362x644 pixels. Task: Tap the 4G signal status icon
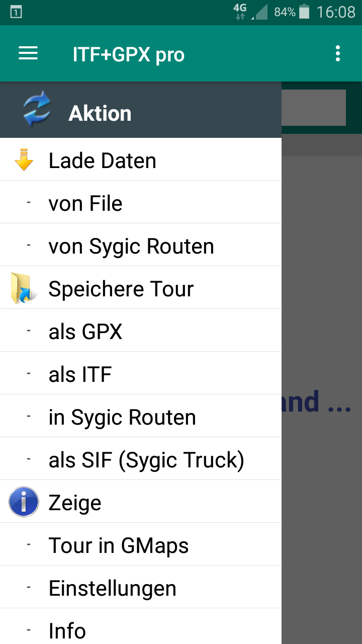(x=240, y=12)
